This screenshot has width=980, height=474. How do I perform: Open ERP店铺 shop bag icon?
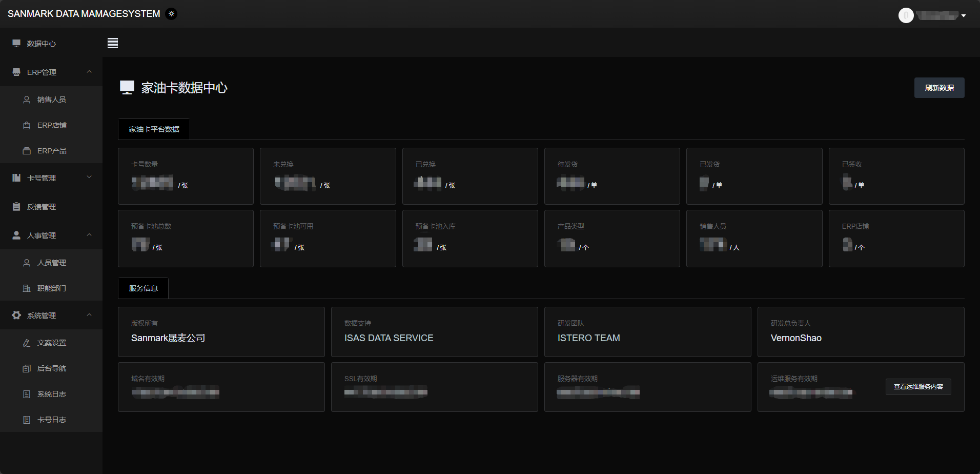click(27, 125)
